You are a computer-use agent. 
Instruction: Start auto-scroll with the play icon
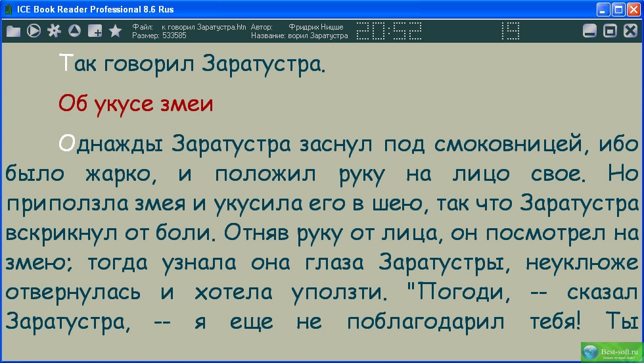click(34, 31)
